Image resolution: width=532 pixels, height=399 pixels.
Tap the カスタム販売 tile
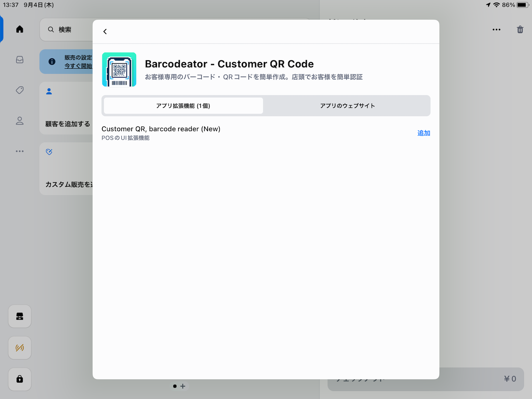pos(66,169)
